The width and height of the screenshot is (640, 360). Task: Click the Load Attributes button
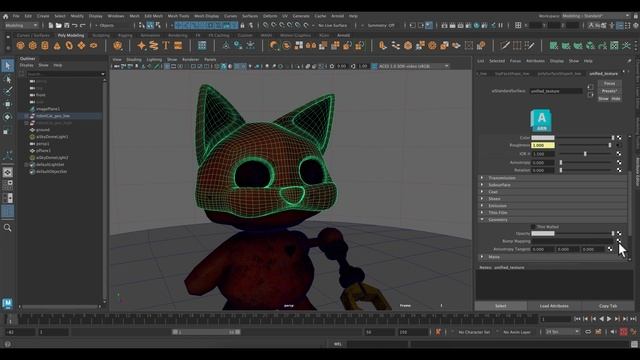point(554,306)
